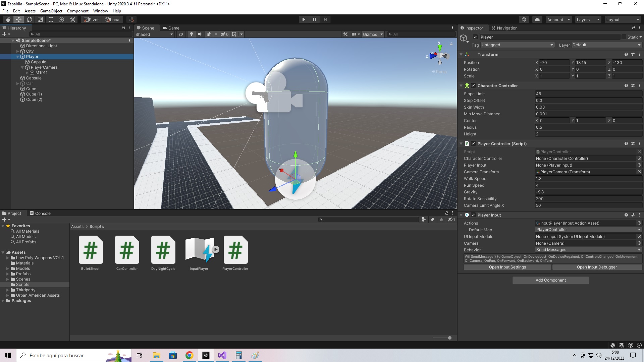Viewport: 644px width, 362px height.
Task: Expand the City object in hierarchy
Action: pyautogui.click(x=18, y=51)
